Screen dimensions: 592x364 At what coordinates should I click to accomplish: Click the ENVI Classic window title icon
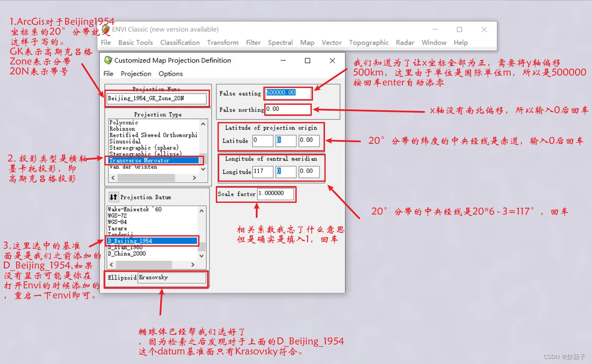tap(107, 29)
